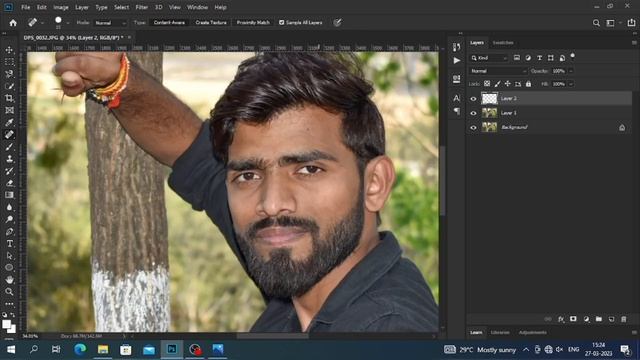Add a layer mask
The image size is (640, 360).
(x=573, y=319)
